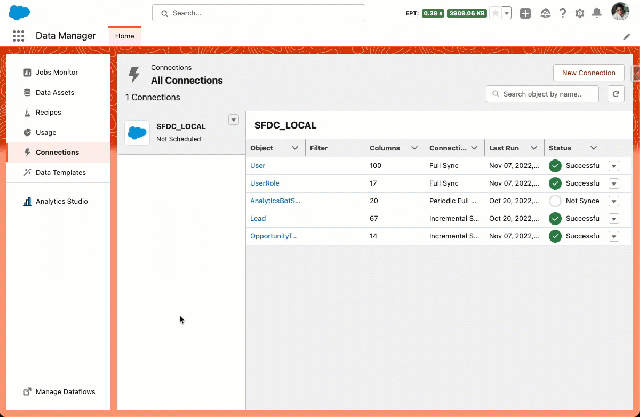Open the notifications bell
This screenshot has height=417, width=640.
point(597,13)
